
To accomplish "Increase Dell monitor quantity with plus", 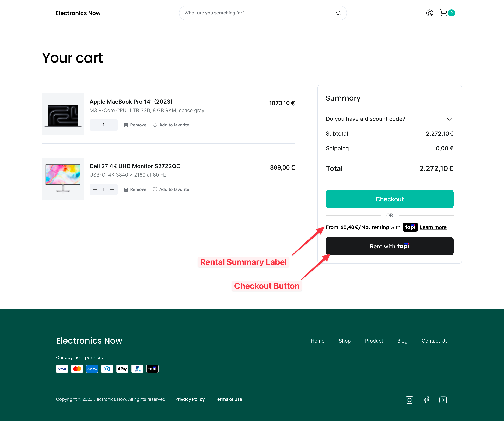I will pyautogui.click(x=112, y=189).
